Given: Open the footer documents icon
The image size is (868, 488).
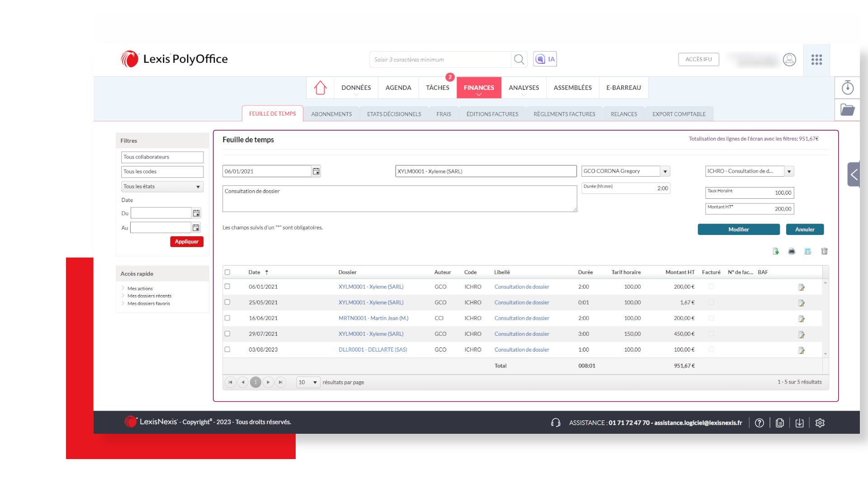Looking at the screenshot, I should [780, 423].
